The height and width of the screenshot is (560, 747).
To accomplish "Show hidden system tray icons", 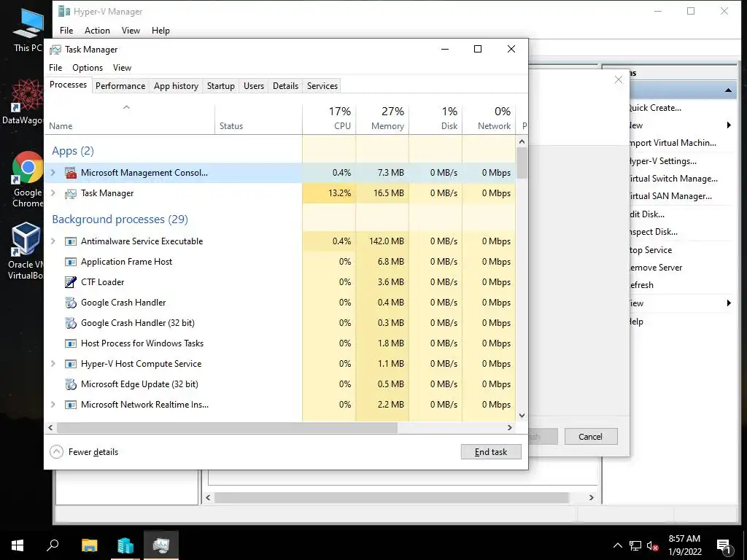I will (x=617, y=545).
